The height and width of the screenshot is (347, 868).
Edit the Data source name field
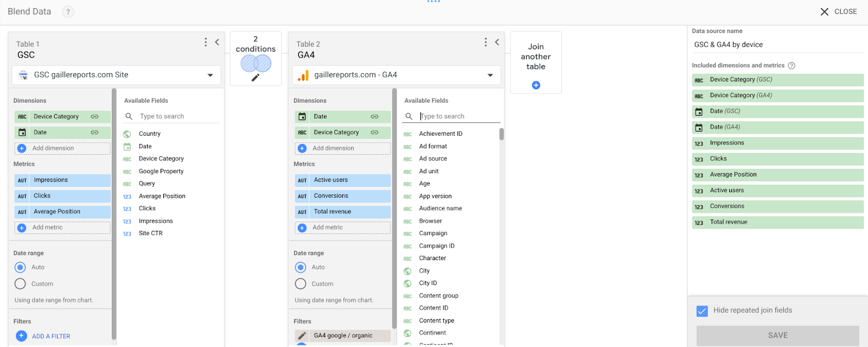(x=777, y=45)
